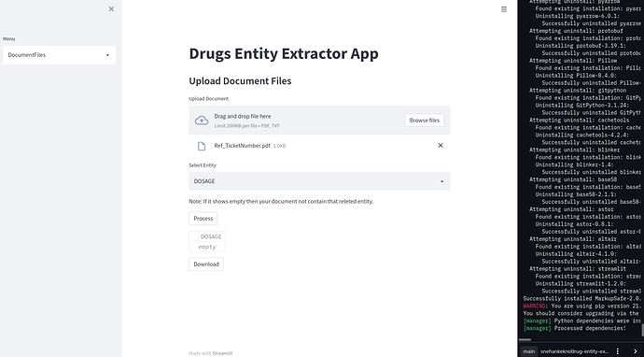
Task: Click the Ref_TicketNumber.pdf document icon
Action: pyautogui.click(x=202, y=146)
